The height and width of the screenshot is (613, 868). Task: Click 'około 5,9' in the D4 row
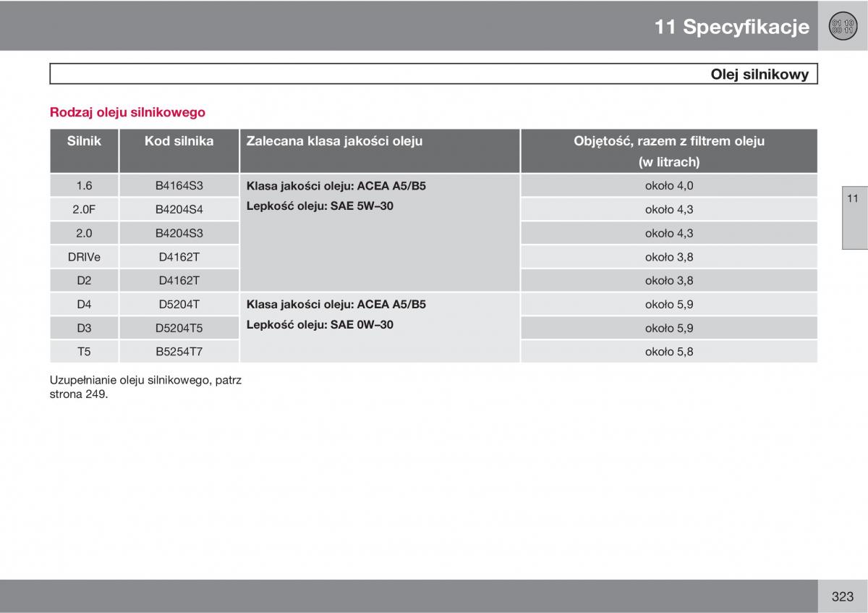click(669, 304)
